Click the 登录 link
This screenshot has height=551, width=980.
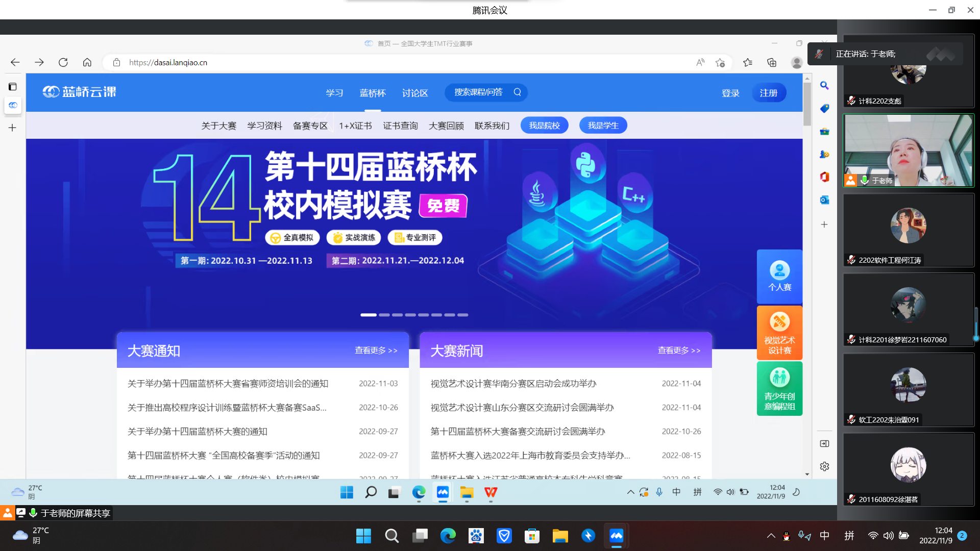click(730, 93)
